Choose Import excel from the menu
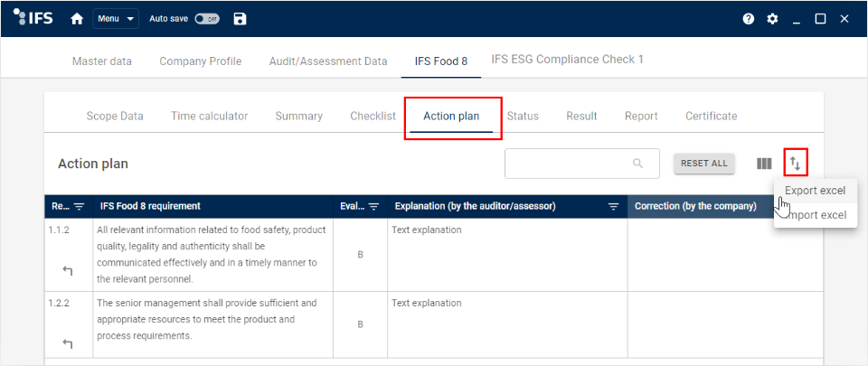 click(x=816, y=215)
